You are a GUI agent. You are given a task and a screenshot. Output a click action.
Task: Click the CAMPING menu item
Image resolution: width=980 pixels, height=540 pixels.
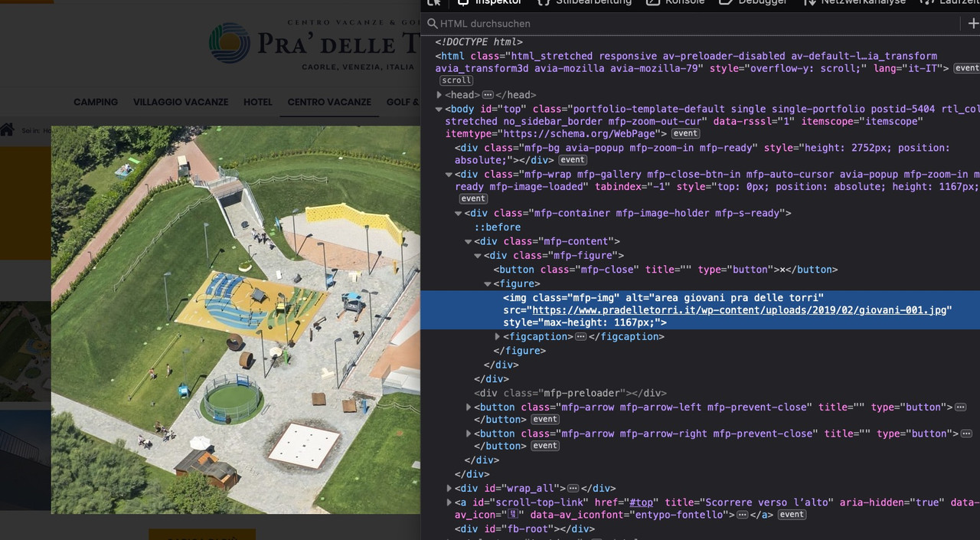96,102
